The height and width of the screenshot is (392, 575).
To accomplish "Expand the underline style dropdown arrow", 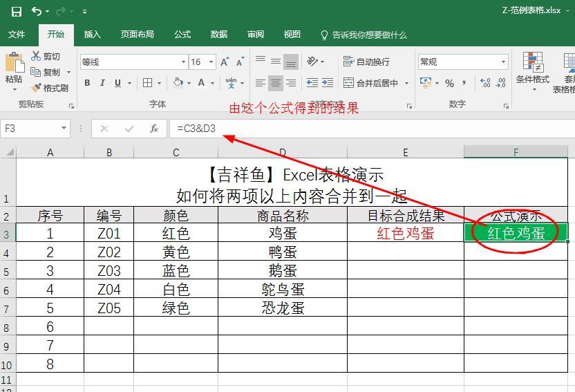I will point(129,83).
